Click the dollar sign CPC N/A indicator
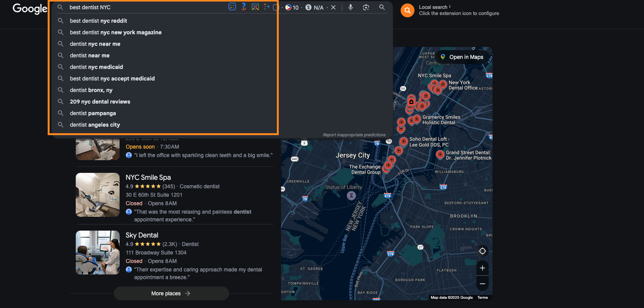This screenshot has width=644, height=308. point(315,7)
